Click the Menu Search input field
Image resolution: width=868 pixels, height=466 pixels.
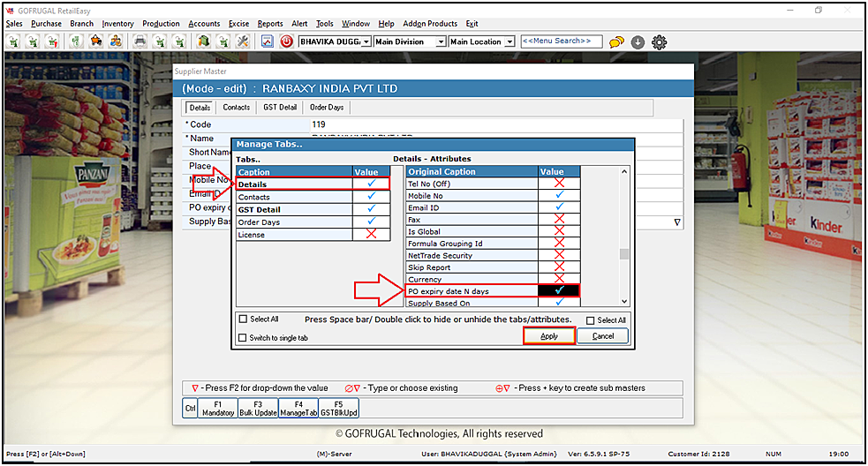(x=561, y=41)
